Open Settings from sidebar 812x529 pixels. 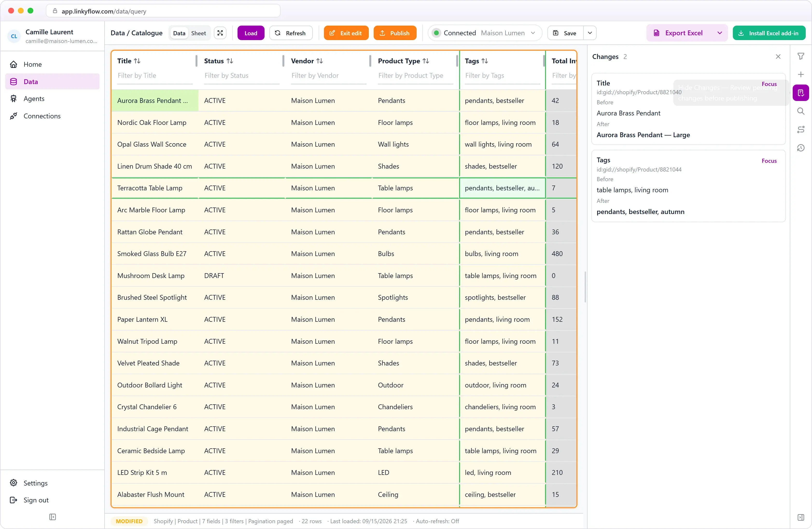pos(52,483)
